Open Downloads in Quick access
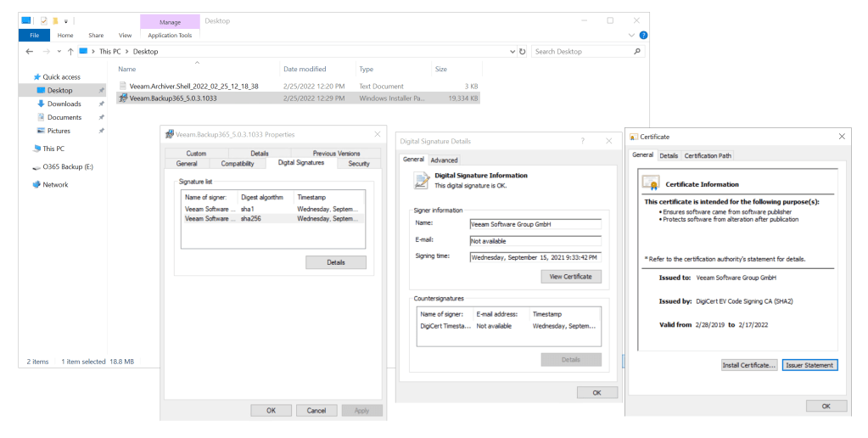 [64, 104]
